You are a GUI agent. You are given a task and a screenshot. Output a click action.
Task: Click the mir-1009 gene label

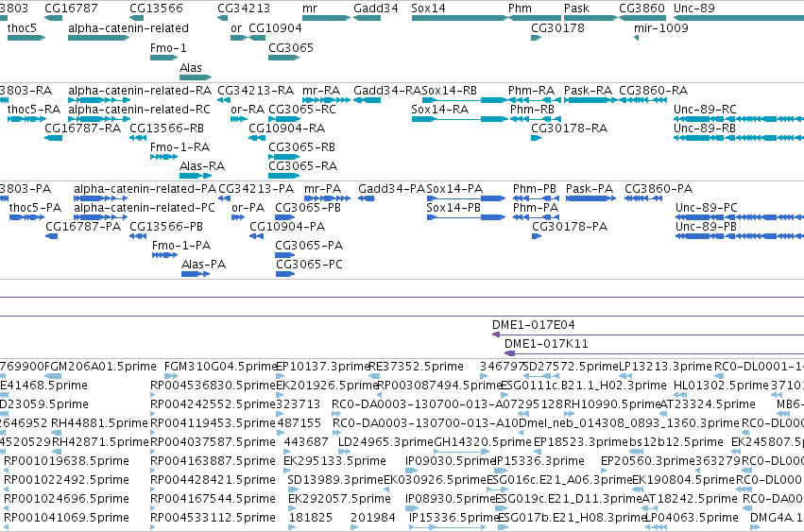coord(661,28)
